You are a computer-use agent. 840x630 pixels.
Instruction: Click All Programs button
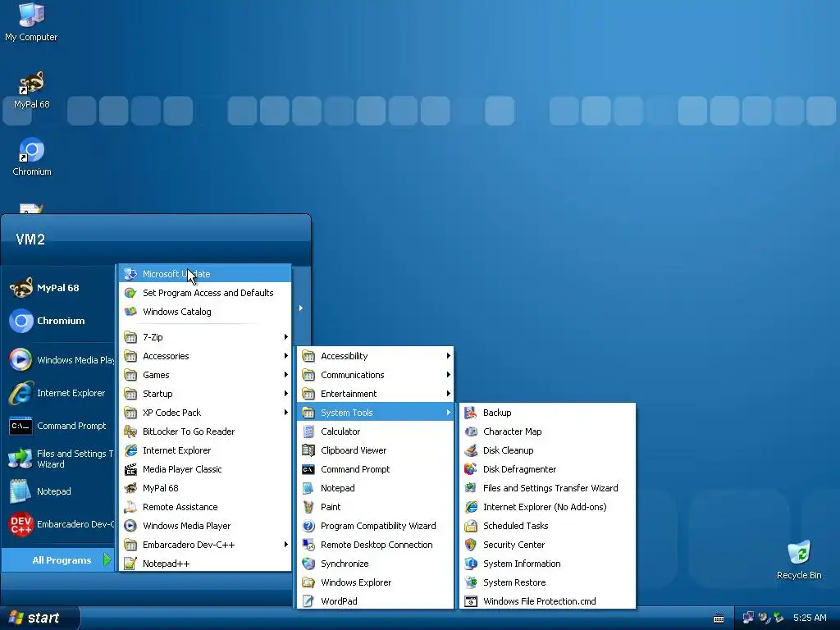(x=58, y=559)
